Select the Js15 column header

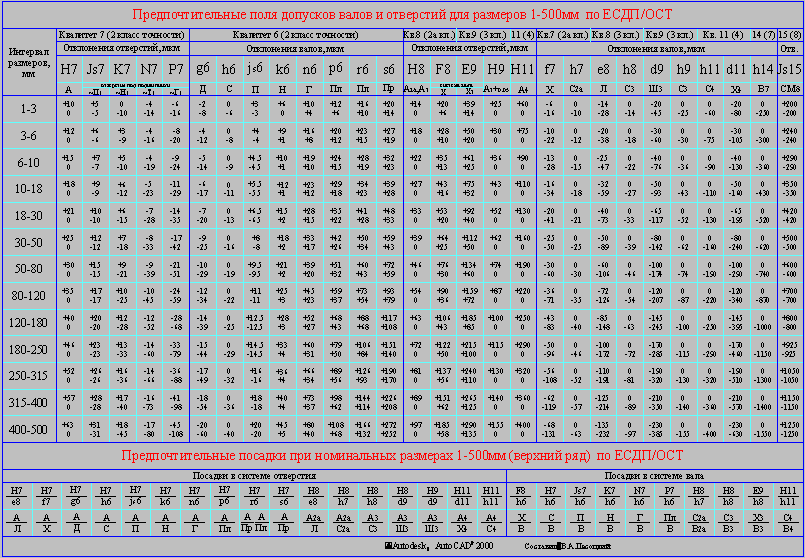click(x=790, y=69)
